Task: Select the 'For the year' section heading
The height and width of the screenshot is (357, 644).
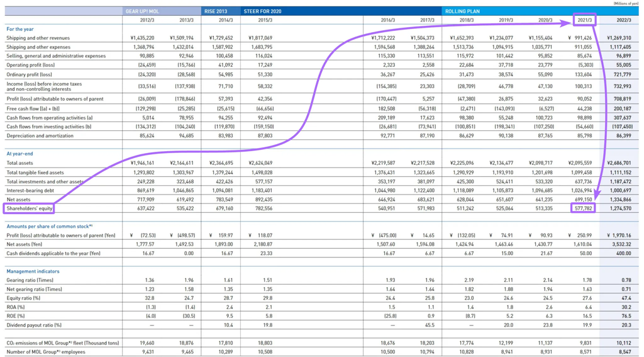Action: coord(20,29)
